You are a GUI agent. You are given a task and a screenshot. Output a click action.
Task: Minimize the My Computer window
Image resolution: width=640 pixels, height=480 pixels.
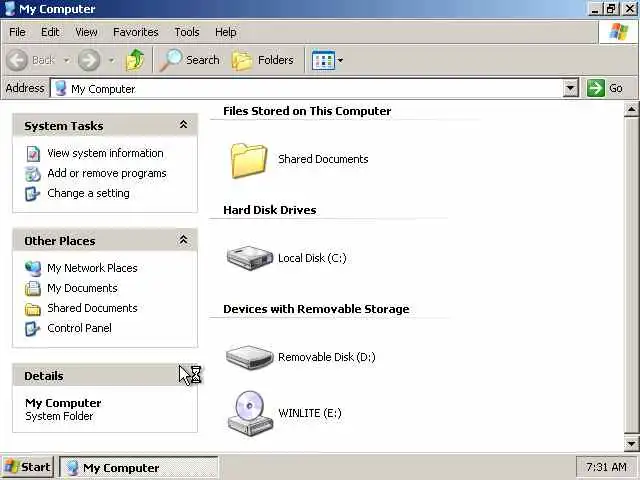(x=595, y=9)
